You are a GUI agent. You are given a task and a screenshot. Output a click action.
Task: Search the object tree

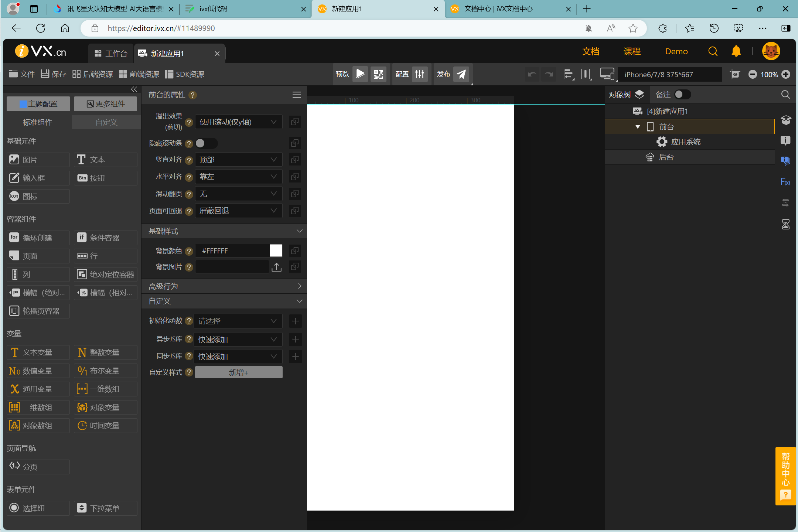pyautogui.click(x=785, y=95)
